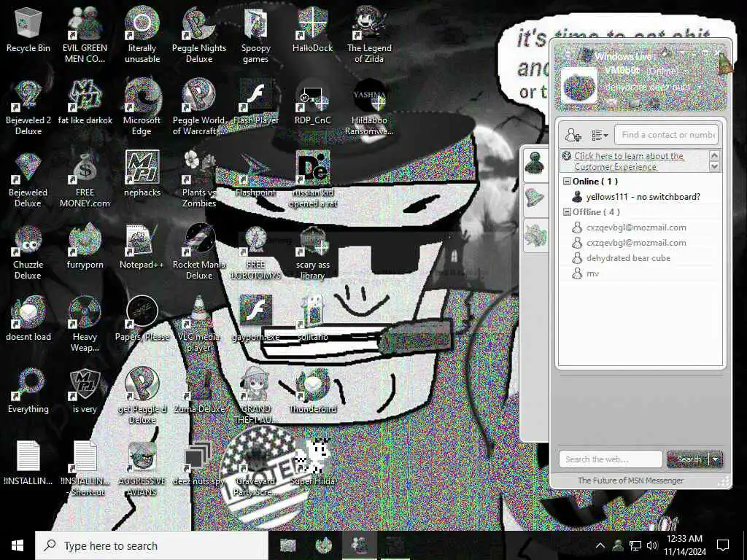The width and height of the screenshot is (747, 560).
Task: Open the network tray icon
Action: (x=635, y=545)
